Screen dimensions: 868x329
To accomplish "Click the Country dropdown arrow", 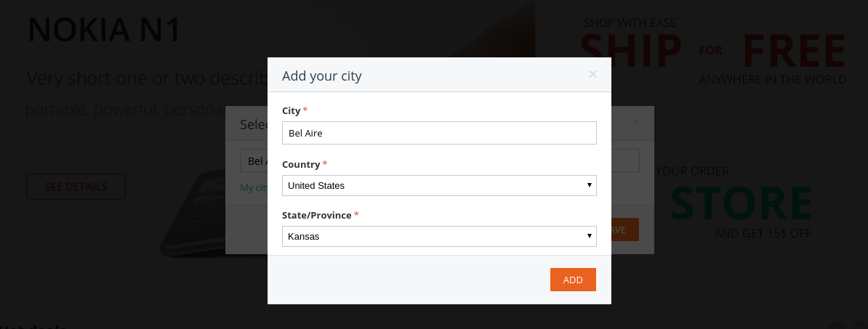I will pyautogui.click(x=590, y=185).
